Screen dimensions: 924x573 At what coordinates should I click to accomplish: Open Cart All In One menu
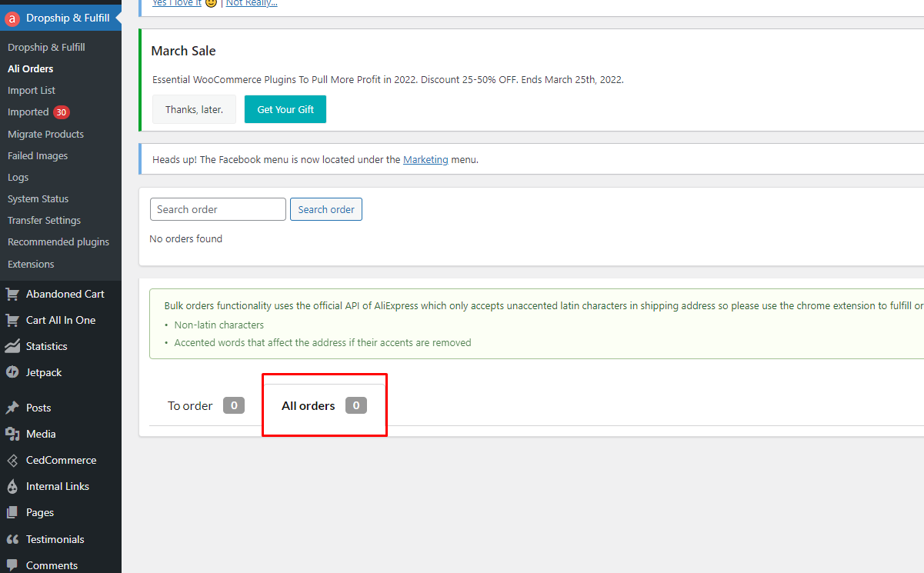61,320
